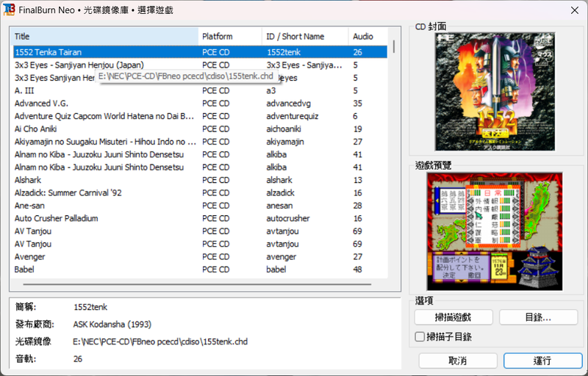Screen dimensions: 588x376
Task: Click the 光碟鏡像 path E:\NEC\PCE-CD value
Action: (x=160, y=341)
